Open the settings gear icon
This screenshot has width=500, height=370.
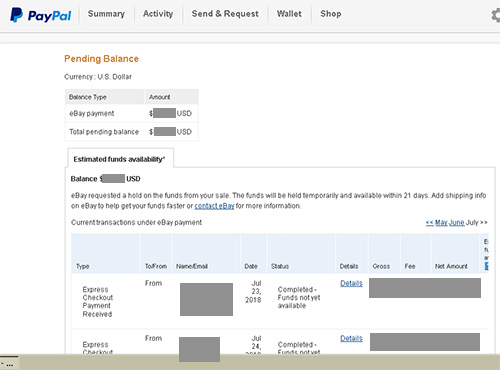(x=496, y=15)
